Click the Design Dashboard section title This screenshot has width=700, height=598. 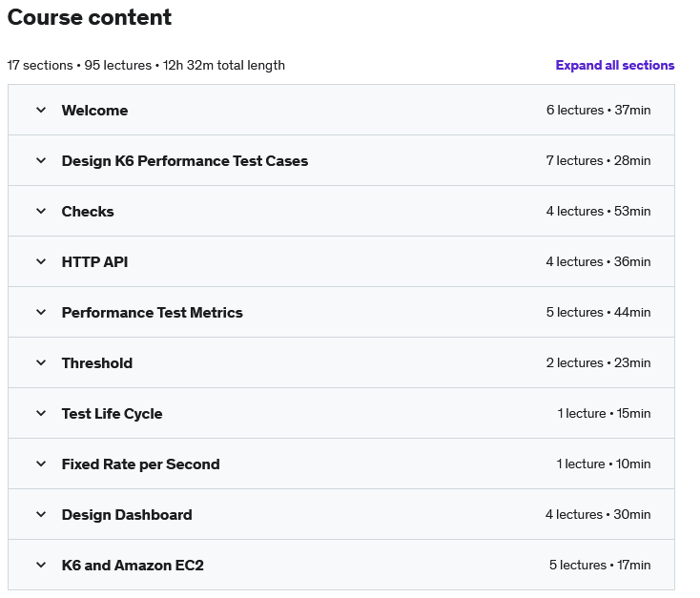[127, 515]
